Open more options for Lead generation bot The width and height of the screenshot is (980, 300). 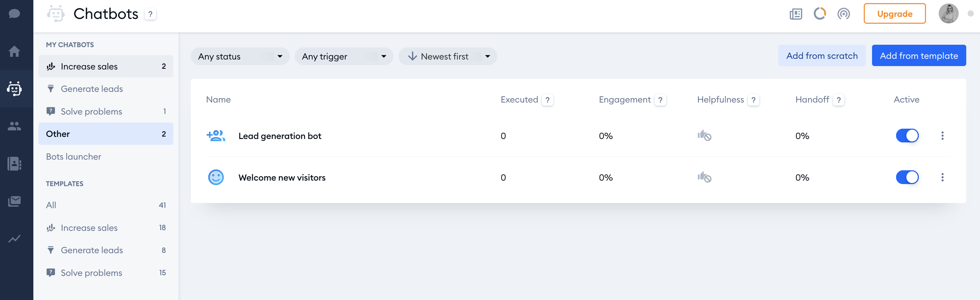pos(942,136)
